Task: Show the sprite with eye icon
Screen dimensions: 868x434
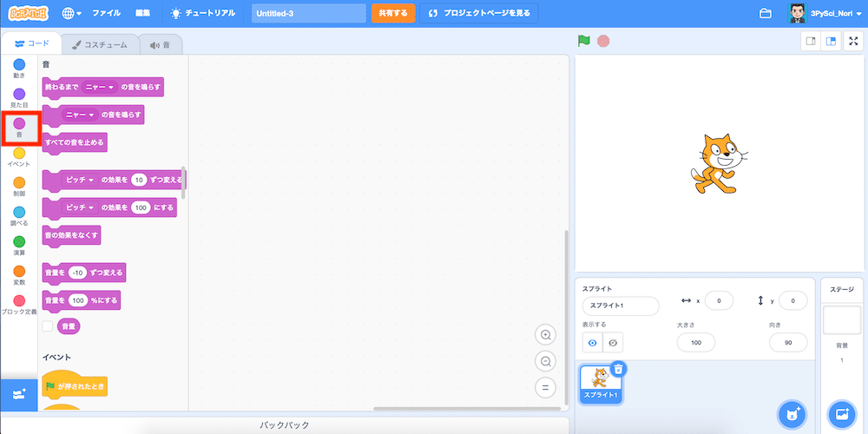Action: pyautogui.click(x=592, y=343)
